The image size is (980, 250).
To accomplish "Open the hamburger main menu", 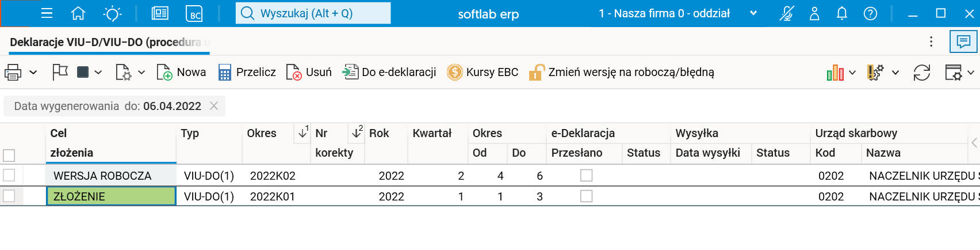I will pos(47,13).
